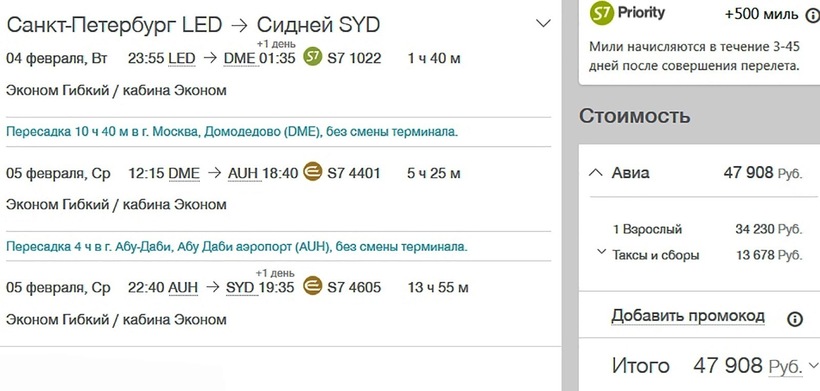
Task: Open info icon next to +500 миль
Action: 813,15
